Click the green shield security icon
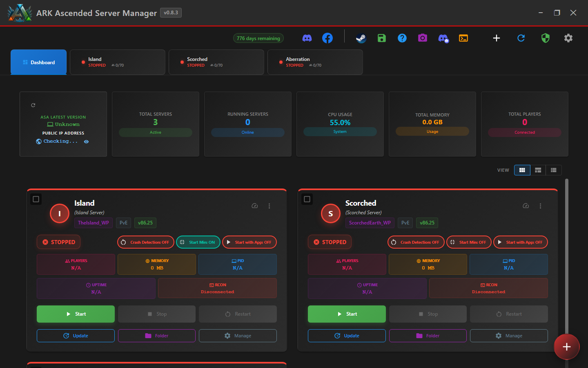This screenshot has width=588, height=368. coord(546,38)
